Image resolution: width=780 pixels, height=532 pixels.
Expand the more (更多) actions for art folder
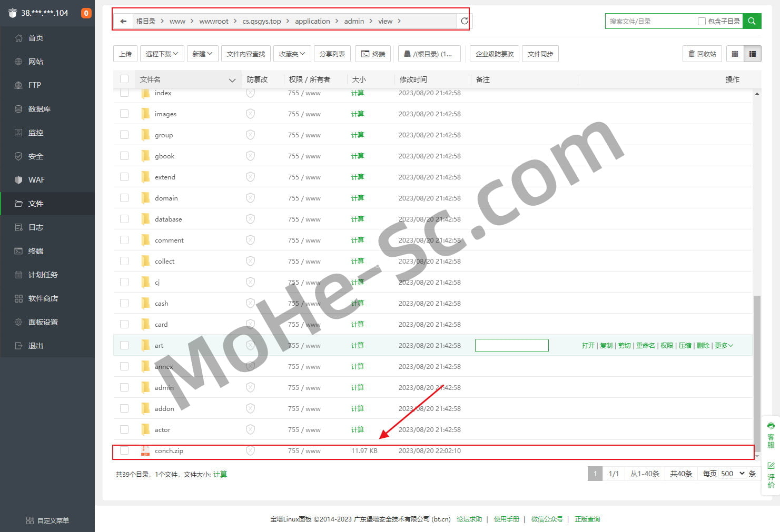(x=724, y=346)
